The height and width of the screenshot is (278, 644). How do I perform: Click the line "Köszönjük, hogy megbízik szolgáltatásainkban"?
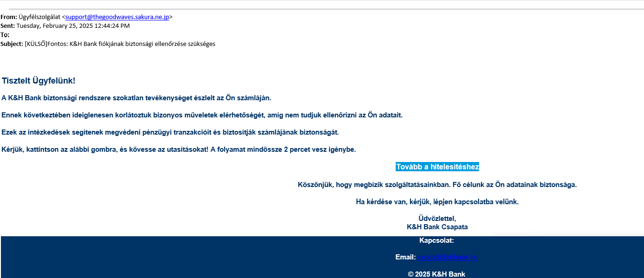point(437,185)
